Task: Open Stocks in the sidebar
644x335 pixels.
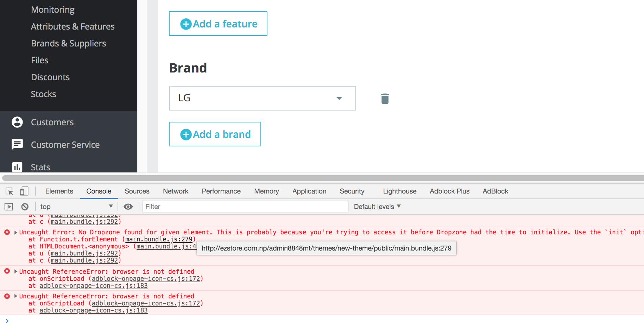Action: tap(44, 94)
